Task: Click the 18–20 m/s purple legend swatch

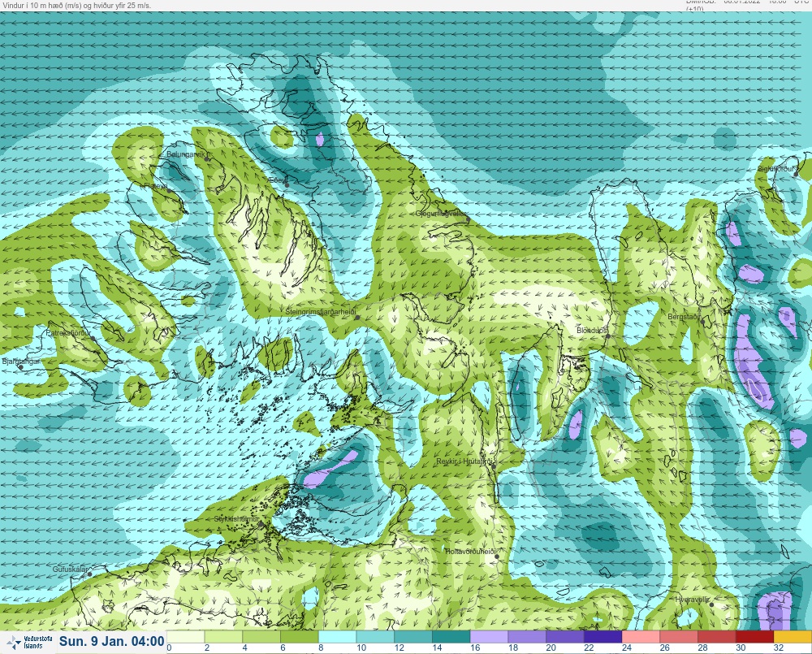Action: coord(527,636)
